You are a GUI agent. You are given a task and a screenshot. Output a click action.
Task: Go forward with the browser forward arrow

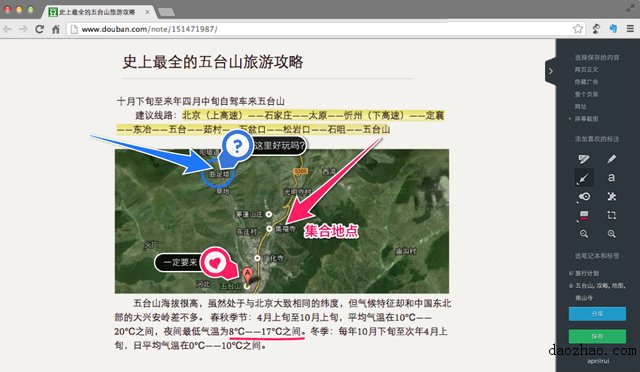coord(23,29)
